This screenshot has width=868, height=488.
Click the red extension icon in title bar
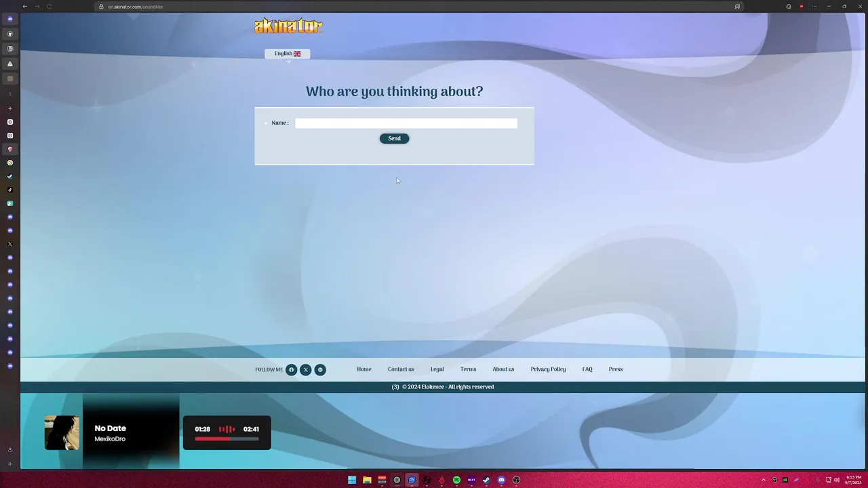tap(802, 7)
